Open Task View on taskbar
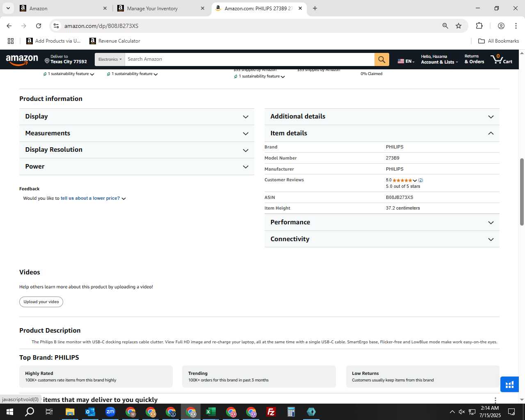This screenshot has height=420, width=525. 49,412
